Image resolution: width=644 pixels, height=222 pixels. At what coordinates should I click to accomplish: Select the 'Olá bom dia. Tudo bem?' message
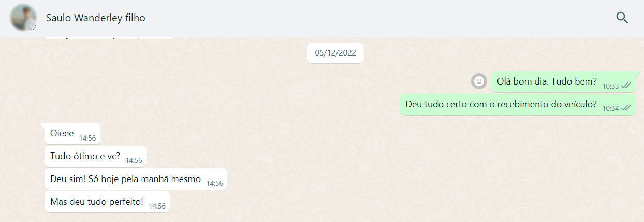563,82
